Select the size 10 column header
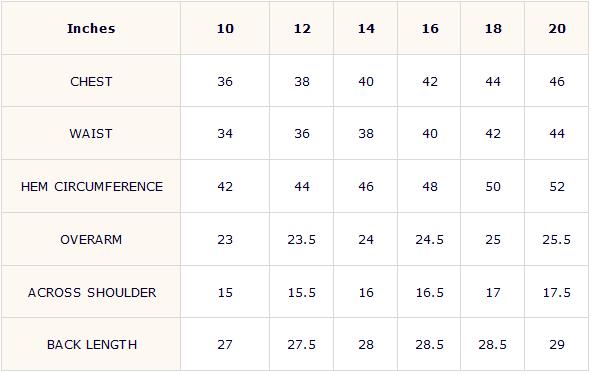The height and width of the screenshot is (374, 592). click(225, 29)
